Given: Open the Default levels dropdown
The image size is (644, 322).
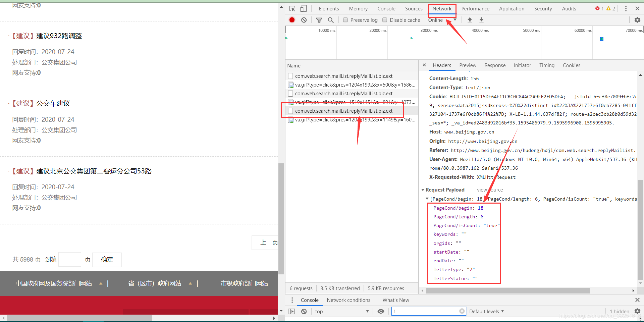Looking at the screenshot, I should pos(486,311).
